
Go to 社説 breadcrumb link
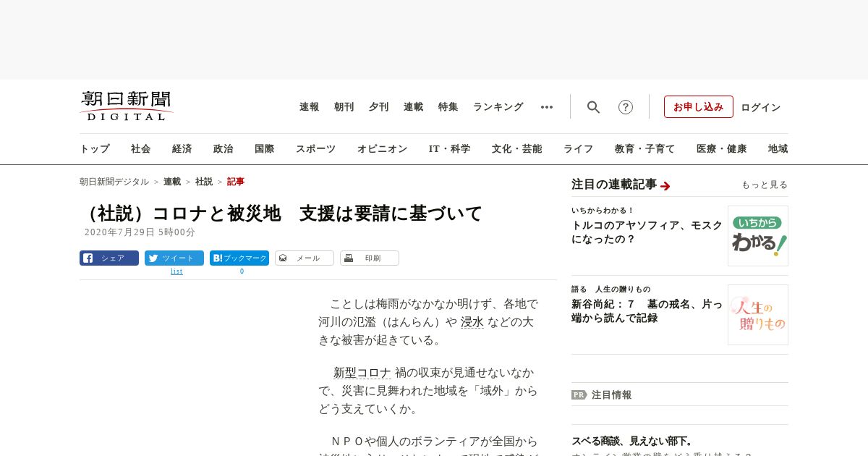(204, 182)
